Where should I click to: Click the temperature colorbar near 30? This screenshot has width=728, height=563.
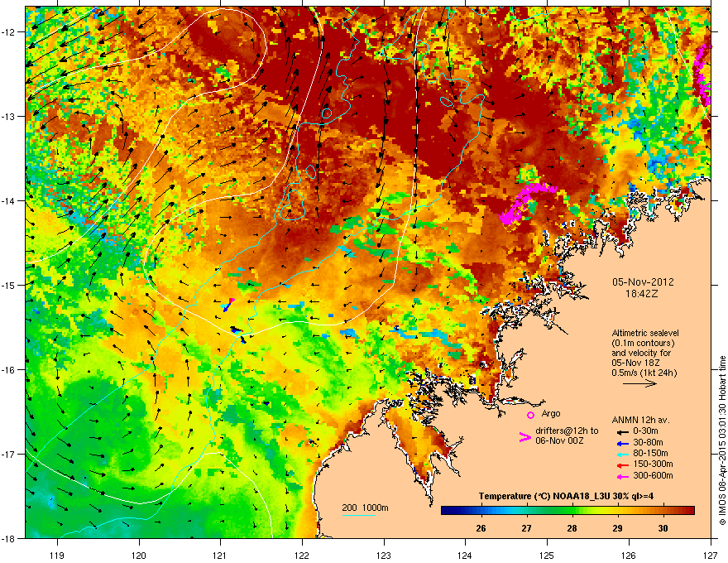tap(663, 510)
